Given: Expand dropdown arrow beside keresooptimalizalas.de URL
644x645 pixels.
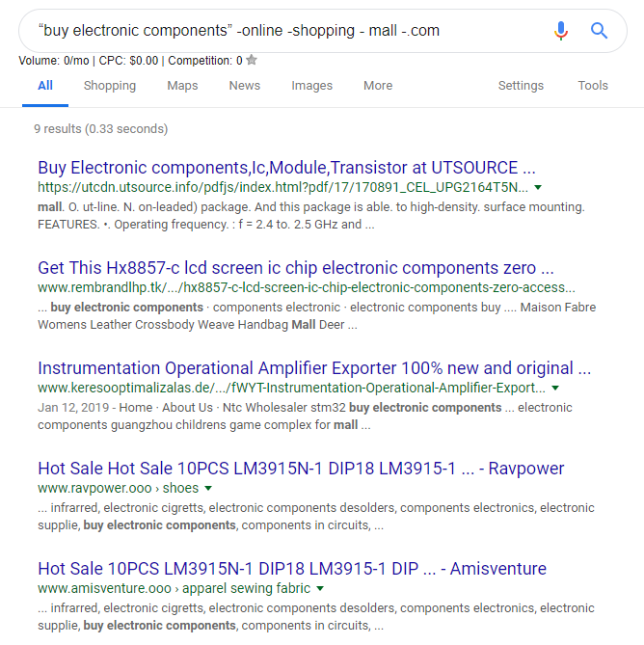Looking at the screenshot, I should pyautogui.click(x=555, y=388).
